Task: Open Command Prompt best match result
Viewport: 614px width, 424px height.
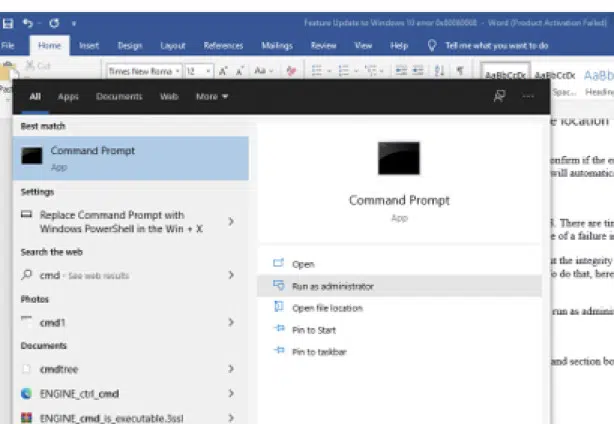Action: 131,158
